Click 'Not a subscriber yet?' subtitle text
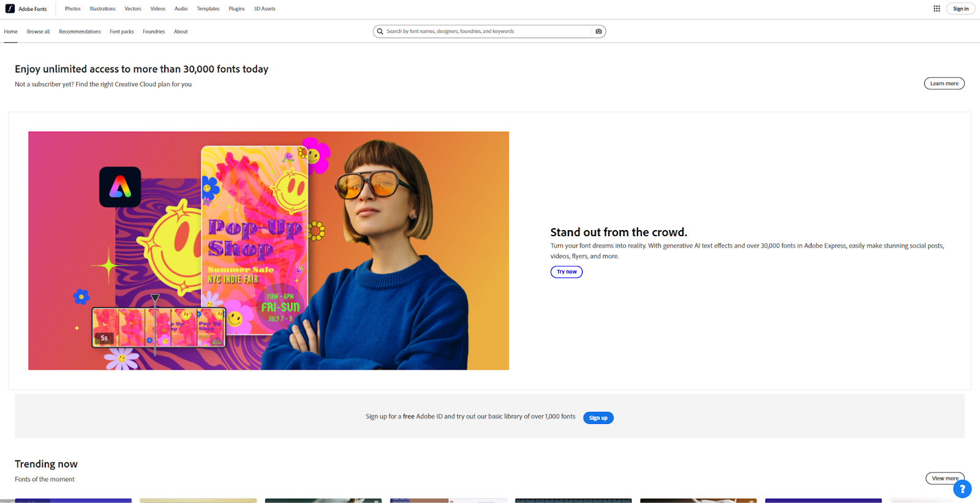Viewport: 980px width, 503px height. pos(103,84)
